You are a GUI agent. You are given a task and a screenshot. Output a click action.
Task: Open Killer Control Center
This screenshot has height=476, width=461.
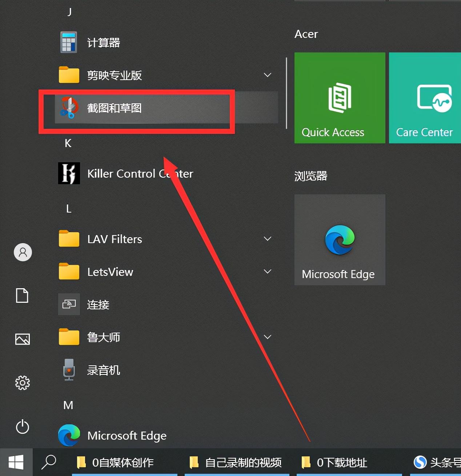(x=140, y=174)
